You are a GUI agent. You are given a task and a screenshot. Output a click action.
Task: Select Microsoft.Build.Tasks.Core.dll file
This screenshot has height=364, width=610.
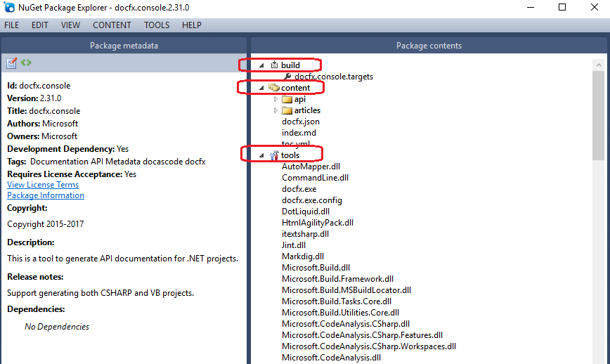[337, 301]
